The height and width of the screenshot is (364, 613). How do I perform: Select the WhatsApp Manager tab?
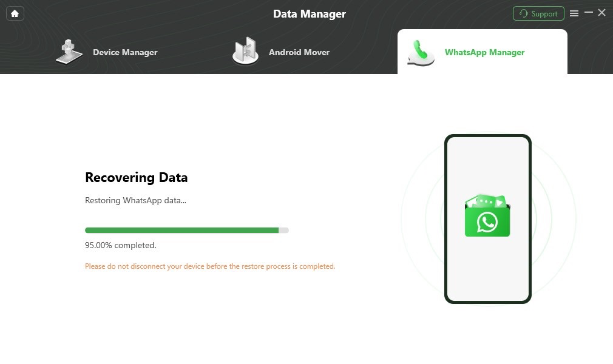[484, 52]
